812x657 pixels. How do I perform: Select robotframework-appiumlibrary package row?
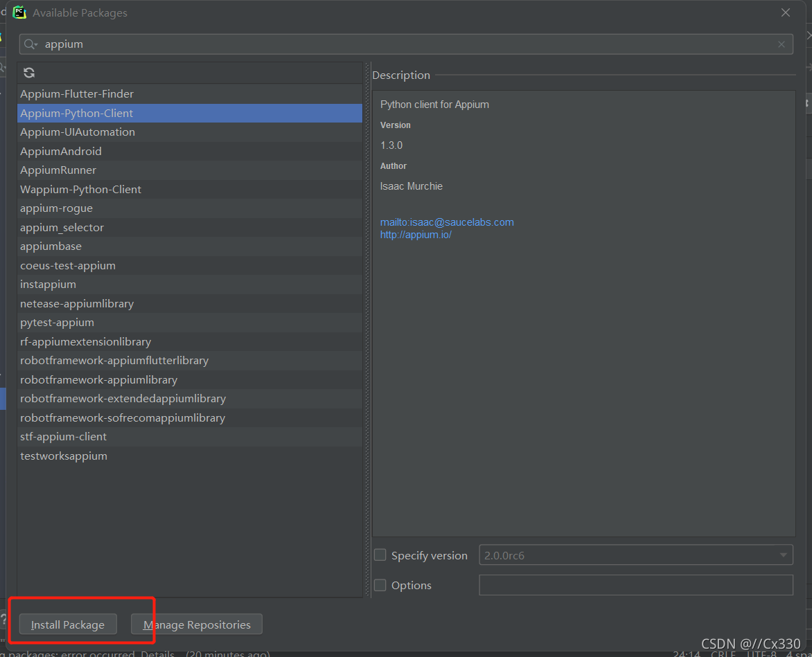tap(190, 379)
